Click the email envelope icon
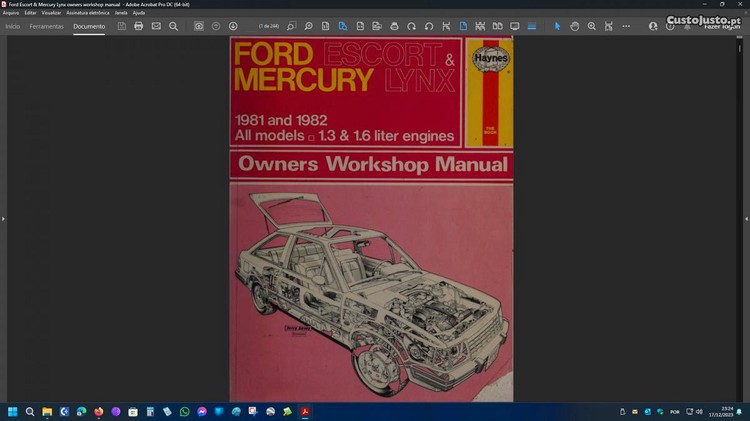The height and width of the screenshot is (421, 750). [156, 26]
